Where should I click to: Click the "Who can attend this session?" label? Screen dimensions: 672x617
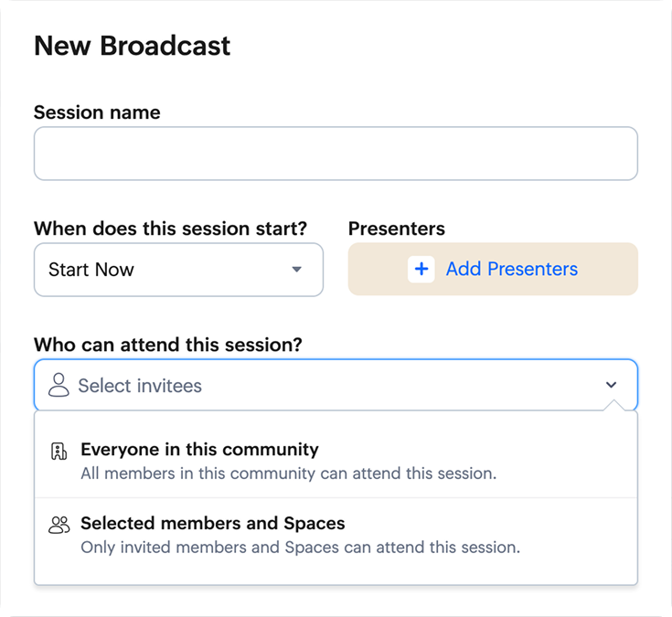pyautogui.click(x=168, y=345)
